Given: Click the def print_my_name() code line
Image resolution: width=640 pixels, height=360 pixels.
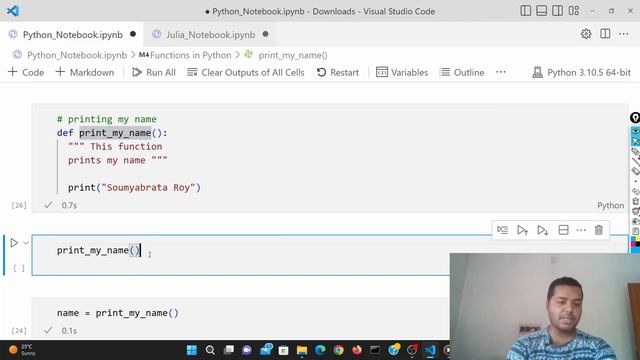Looking at the screenshot, I should (x=112, y=133).
